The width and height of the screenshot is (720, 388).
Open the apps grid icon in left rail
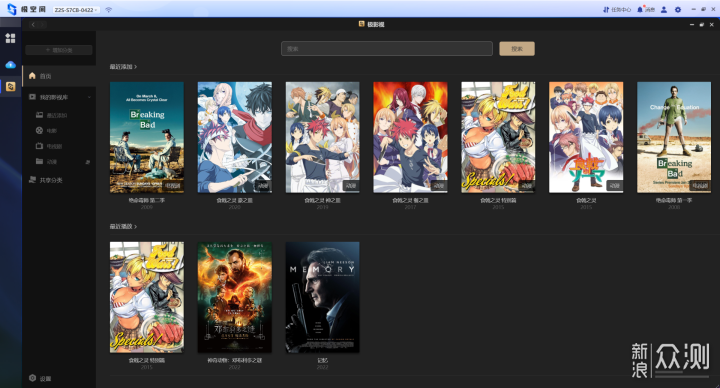click(x=10, y=38)
